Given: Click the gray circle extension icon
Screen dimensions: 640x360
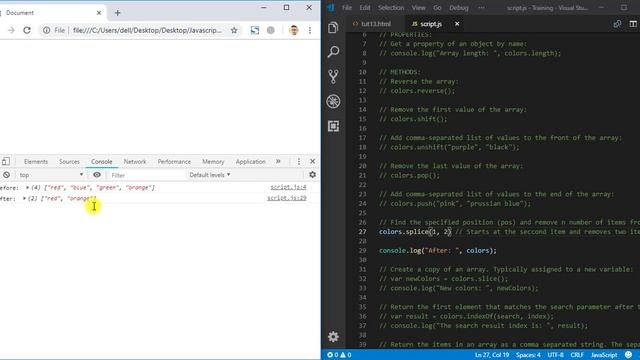Looking at the screenshot, I should pyautogui.click(x=271, y=30).
